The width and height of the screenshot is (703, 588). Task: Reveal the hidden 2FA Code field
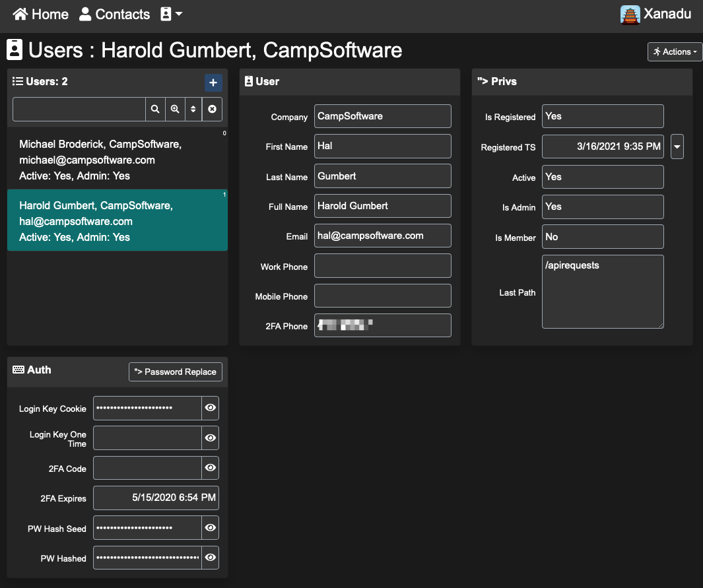pyautogui.click(x=210, y=468)
